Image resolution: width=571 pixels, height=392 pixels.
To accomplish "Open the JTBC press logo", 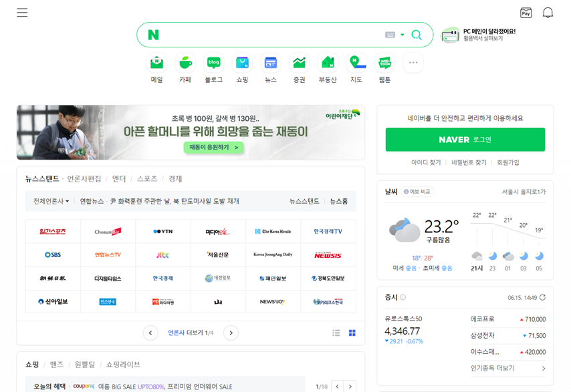I will coord(162,255).
